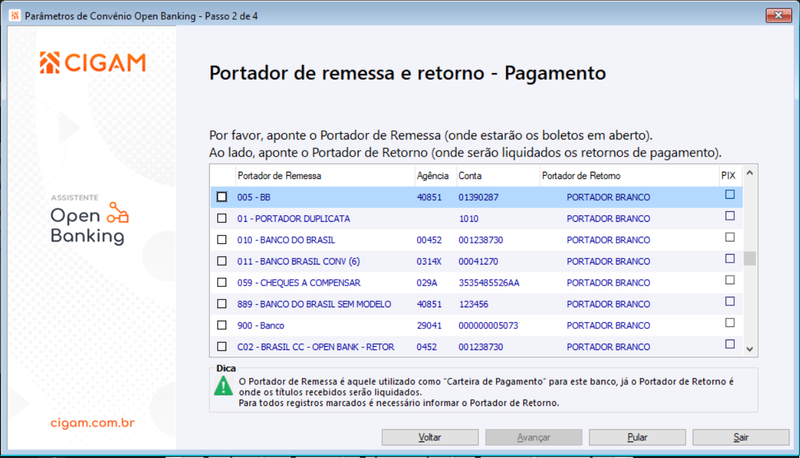The image size is (800, 458).
Task: Click the Open Banking assistant icon
Action: coord(118,213)
